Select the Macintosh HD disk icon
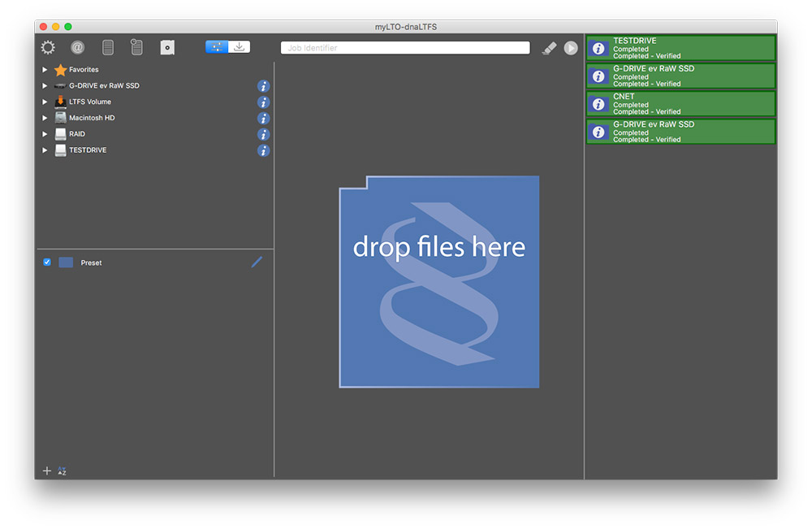The height and width of the screenshot is (529, 812). (x=61, y=118)
